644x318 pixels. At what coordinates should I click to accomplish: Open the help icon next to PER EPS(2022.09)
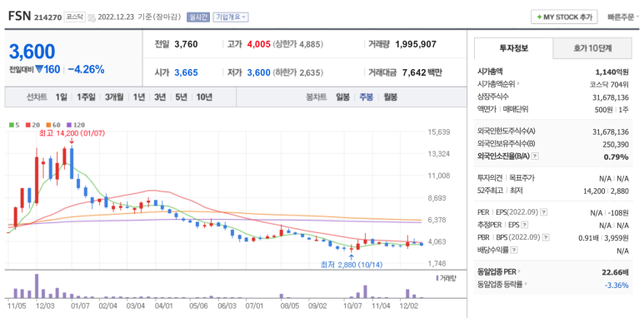pos(544,212)
